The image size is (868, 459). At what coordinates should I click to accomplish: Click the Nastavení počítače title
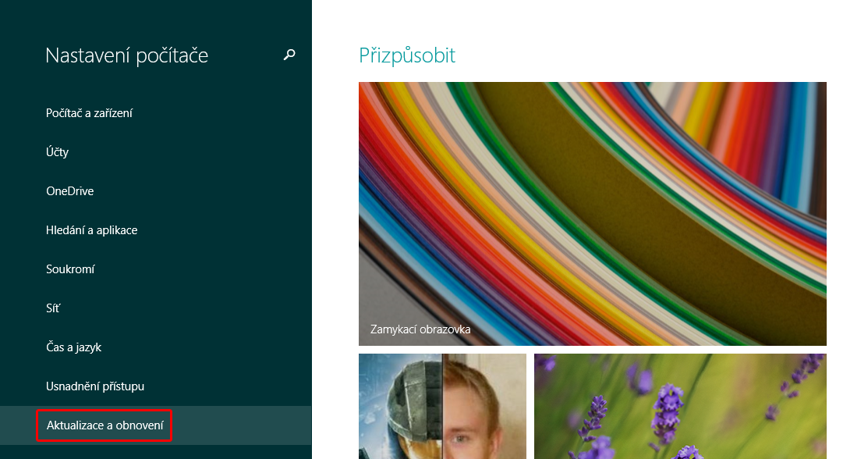pyautogui.click(x=126, y=55)
